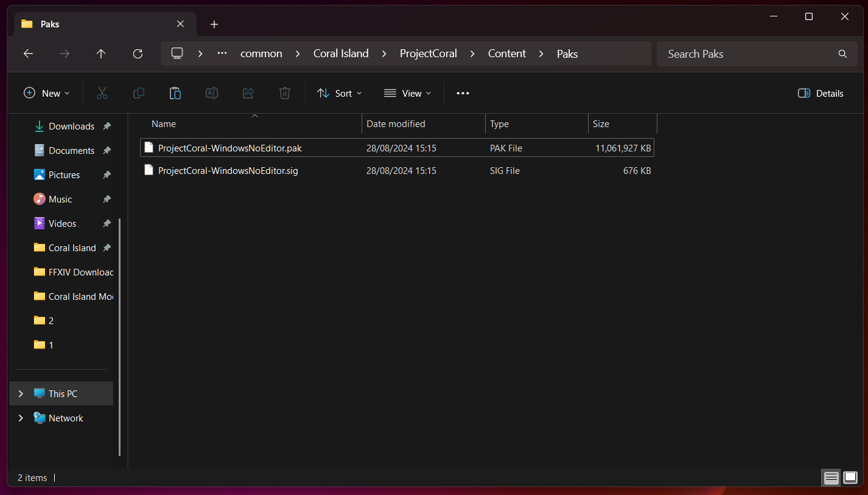Expand chevron after Content breadcrumb
The image size is (868, 495).
point(541,54)
